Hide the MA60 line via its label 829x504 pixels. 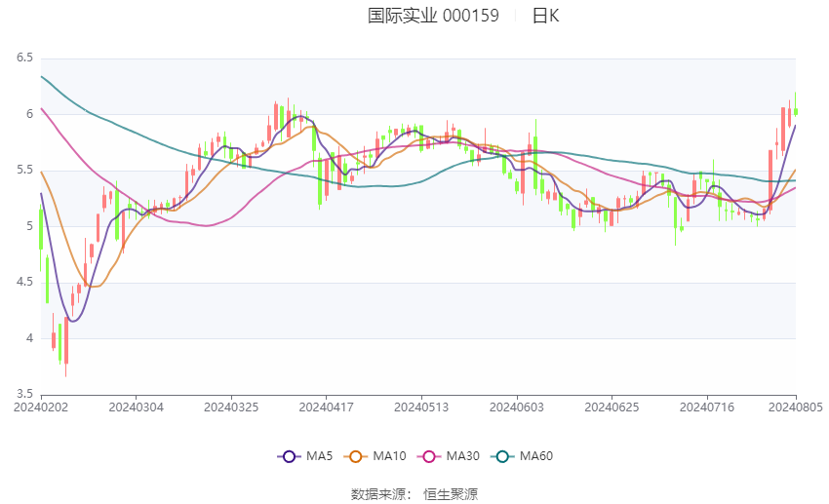coord(535,456)
